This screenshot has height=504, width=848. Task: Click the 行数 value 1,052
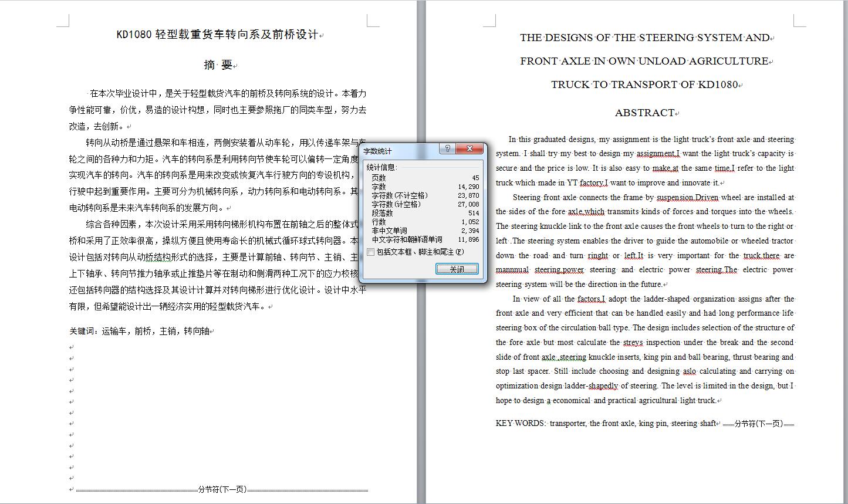coord(470,222)
